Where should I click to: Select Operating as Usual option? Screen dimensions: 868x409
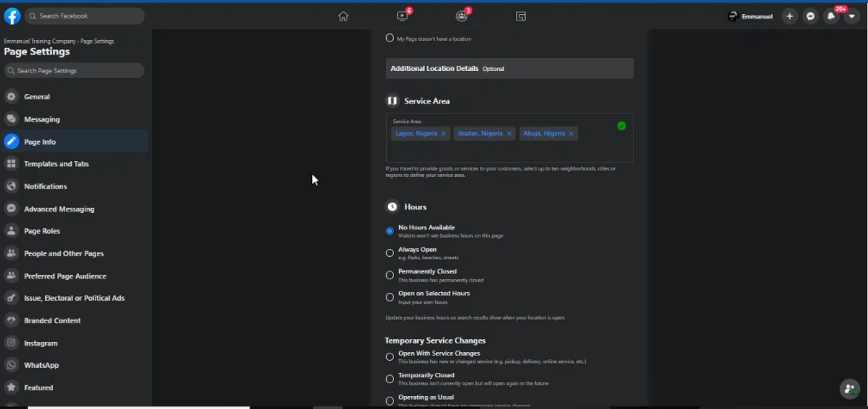click(x=389, y=401)
